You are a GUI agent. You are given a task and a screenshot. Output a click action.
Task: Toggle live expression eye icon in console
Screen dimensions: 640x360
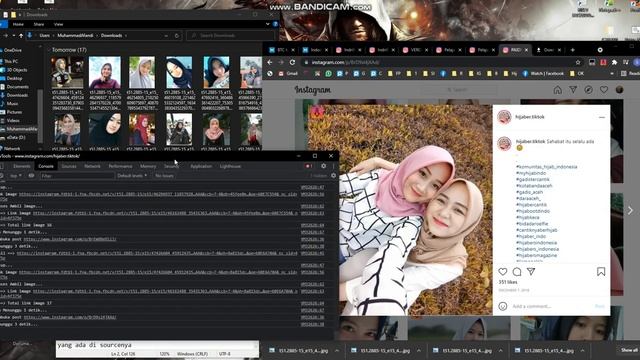coord(31,176)
